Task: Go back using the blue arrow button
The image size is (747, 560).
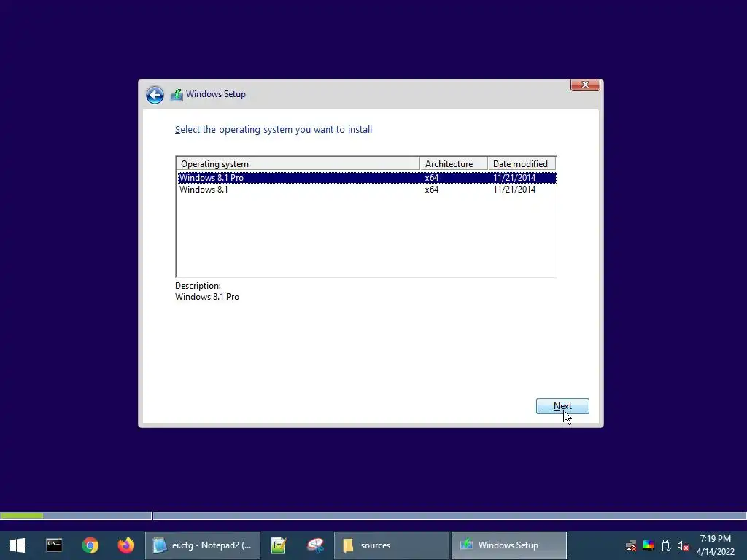Action: (155, 95)
